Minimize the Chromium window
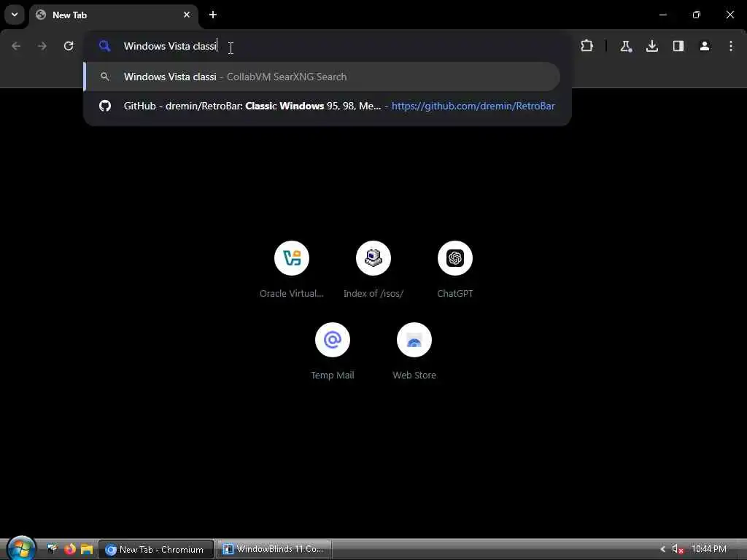 pyautogui.click(x=662, y=15)
